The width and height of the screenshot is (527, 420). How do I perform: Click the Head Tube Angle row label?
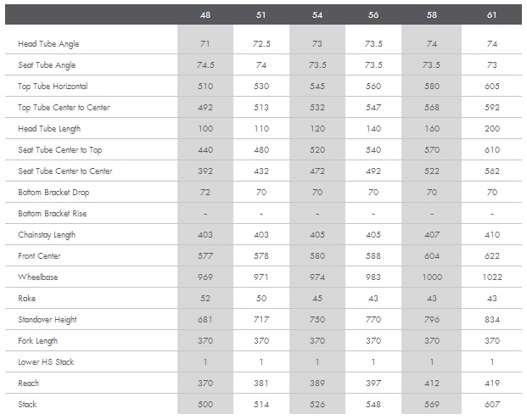pos(48,43)
